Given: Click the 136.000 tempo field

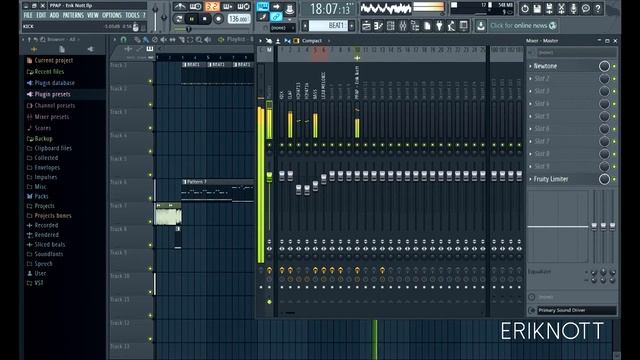Looking at the screenshot, I should click(x=239, y=19).
